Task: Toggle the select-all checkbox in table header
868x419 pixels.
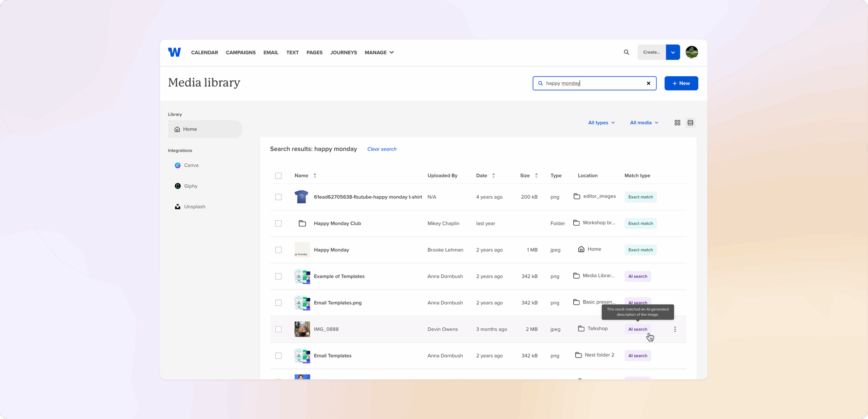Action: point(278,176)
